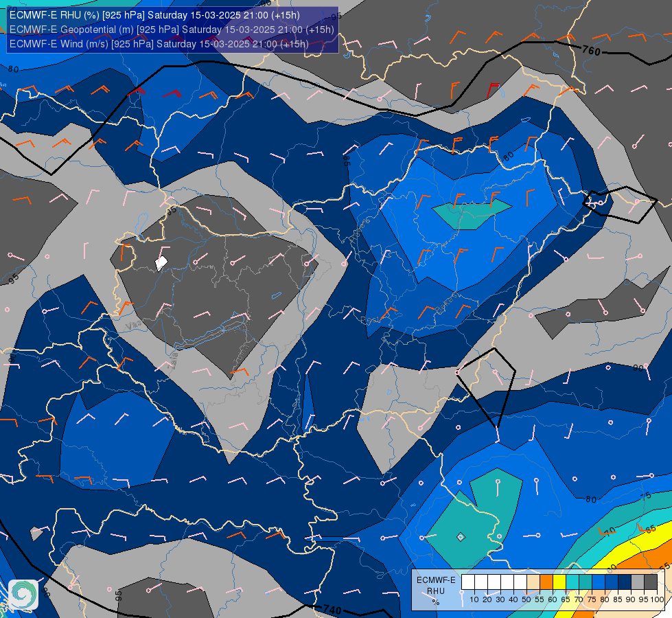Pick the teal 70-75% legend swatch
Screen dimensions: 672x618
(586, 582)
